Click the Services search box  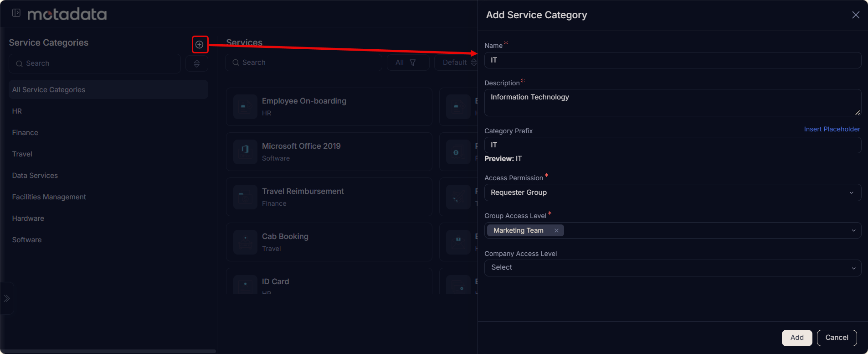tap(303, 62)
